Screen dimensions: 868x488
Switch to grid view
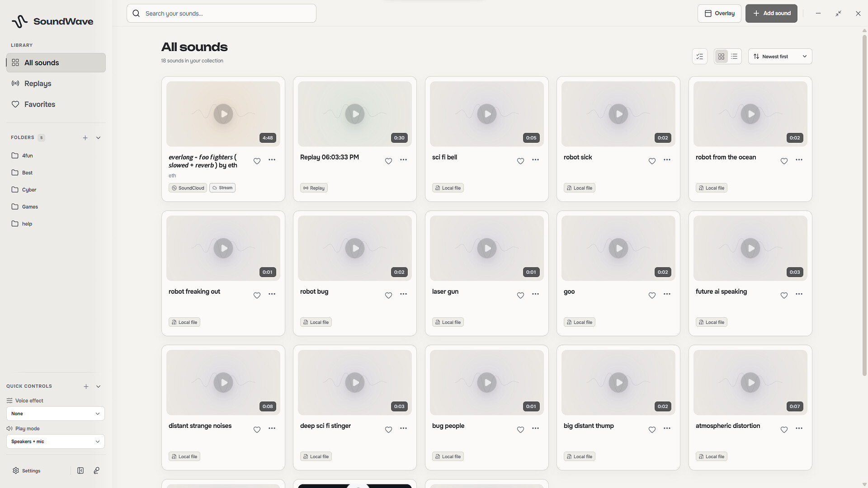pyautogui.click(x=721, y=56)
